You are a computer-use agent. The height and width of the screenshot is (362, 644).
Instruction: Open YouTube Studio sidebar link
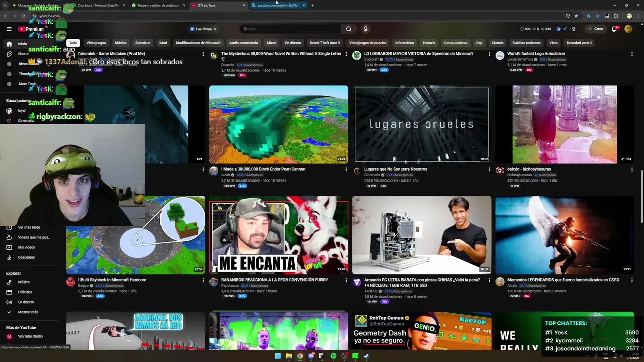click(30, 336)
